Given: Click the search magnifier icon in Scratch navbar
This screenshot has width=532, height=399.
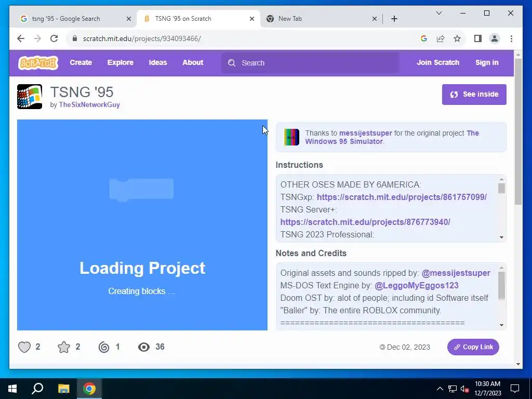Looking at the screenshot, I should coord(232,63).
